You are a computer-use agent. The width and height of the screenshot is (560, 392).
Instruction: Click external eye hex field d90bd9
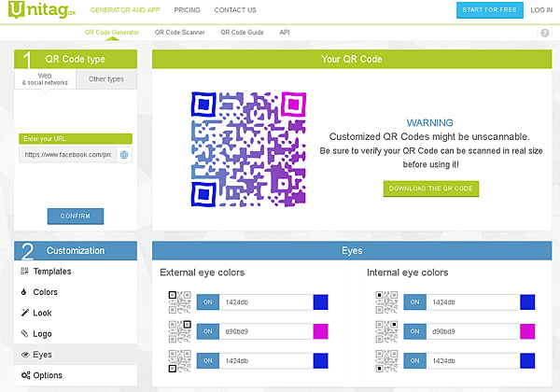point(266,331)
